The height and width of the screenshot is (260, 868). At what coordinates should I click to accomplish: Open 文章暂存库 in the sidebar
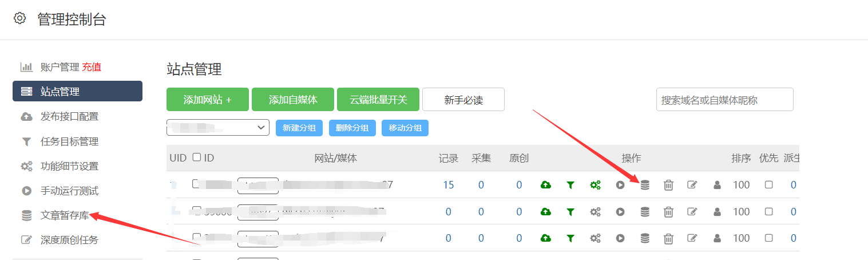coord(64,215)
